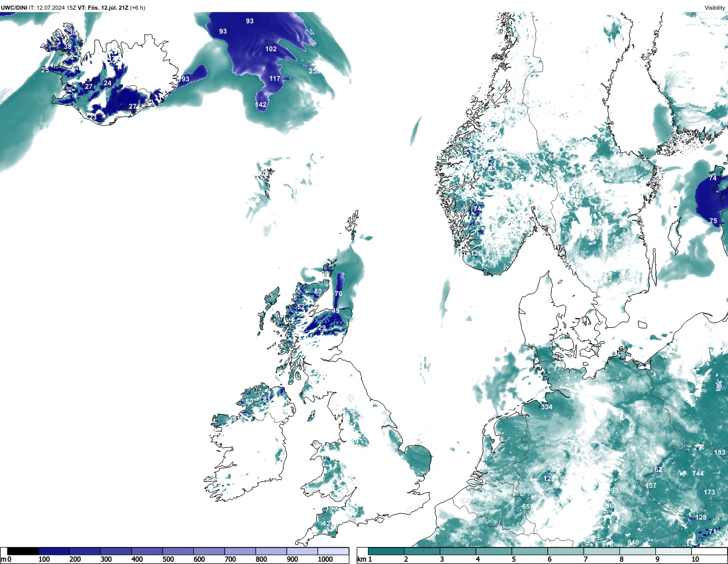728x564 pixels.
Task: Click the '657' value over Belgium area
Action: point(527,507)
